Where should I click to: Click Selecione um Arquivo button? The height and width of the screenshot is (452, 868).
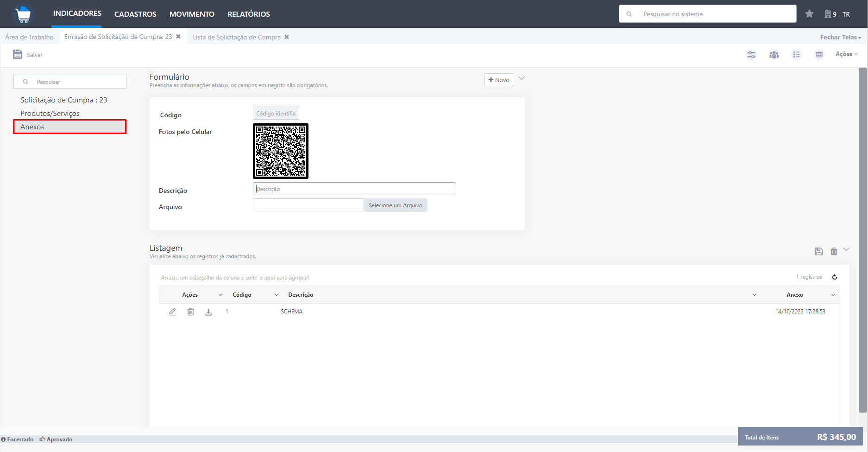click(396, 205)
